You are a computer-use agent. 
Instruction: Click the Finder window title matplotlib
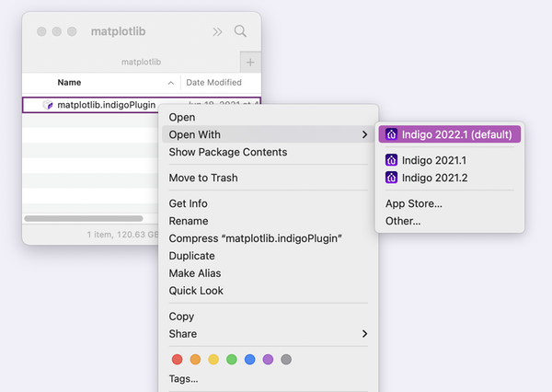pyautogui.click(x=119, y=31)
